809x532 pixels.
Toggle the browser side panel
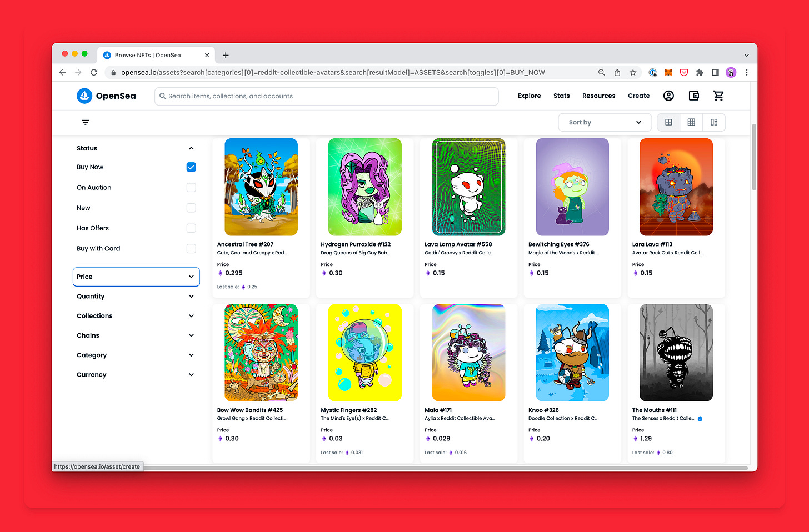pyautogui.click(x=715, y=72)
